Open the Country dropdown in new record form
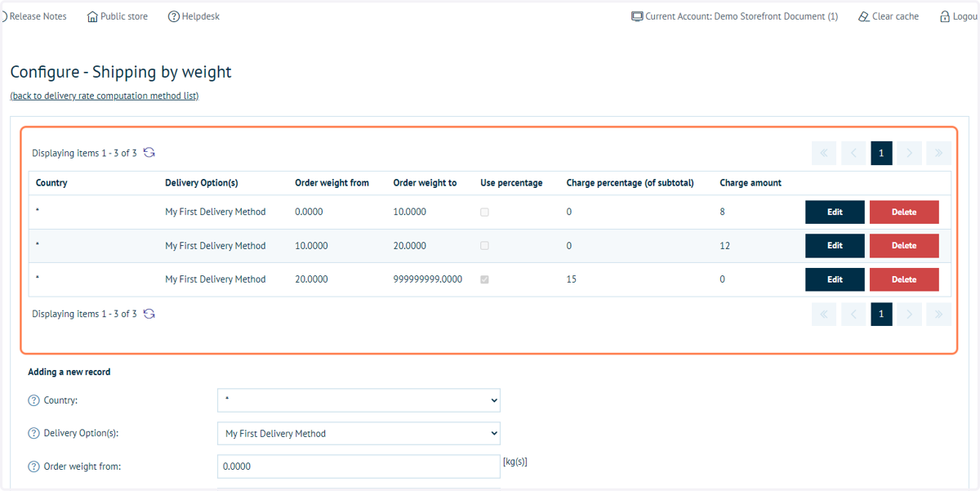 point(359,400)
